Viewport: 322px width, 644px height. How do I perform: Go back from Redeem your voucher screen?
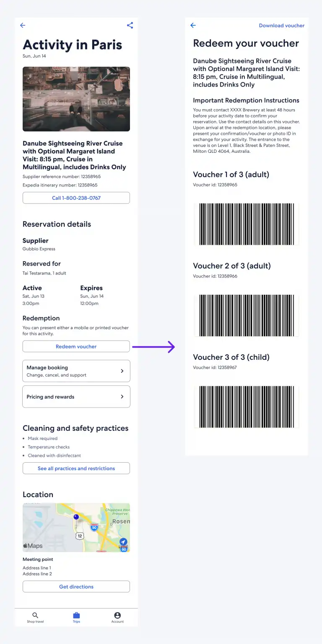tap(193, 25)
